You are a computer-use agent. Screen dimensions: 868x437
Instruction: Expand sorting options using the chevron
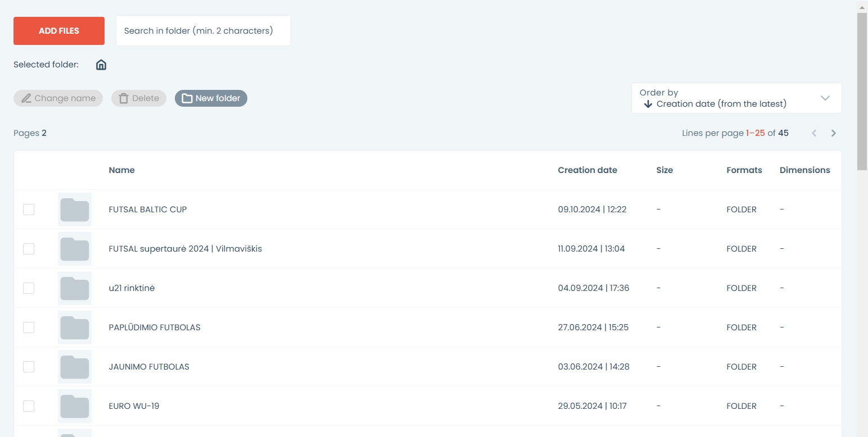pyautogui.click(x=825, y=98)
